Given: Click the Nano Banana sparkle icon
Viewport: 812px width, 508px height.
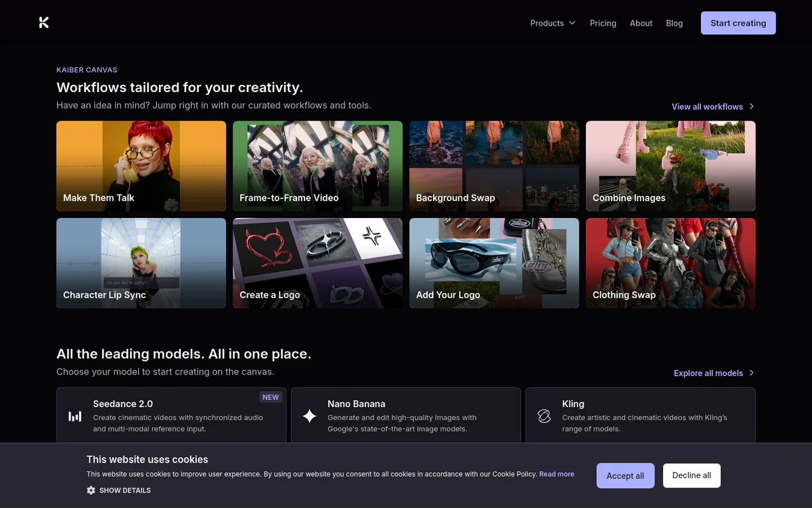Looking at the screenshot, I should click(309, 416).
